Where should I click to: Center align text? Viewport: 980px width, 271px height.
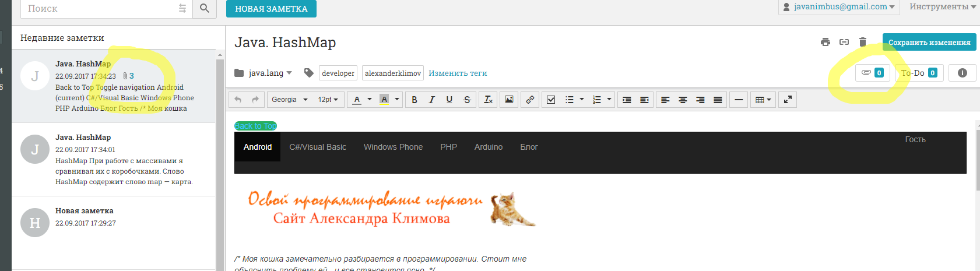tap(683, 100)
